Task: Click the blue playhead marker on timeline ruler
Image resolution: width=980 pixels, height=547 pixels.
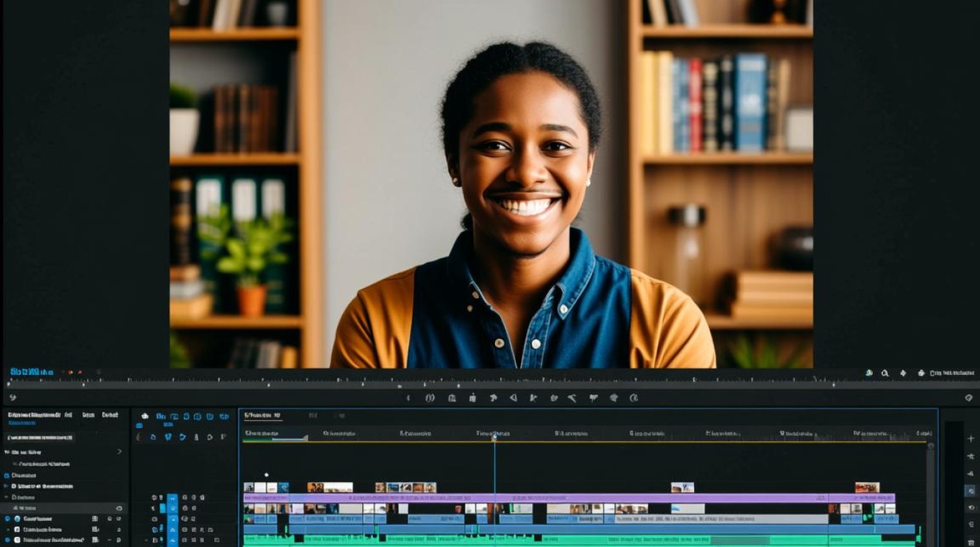Action: pos(494,436)
